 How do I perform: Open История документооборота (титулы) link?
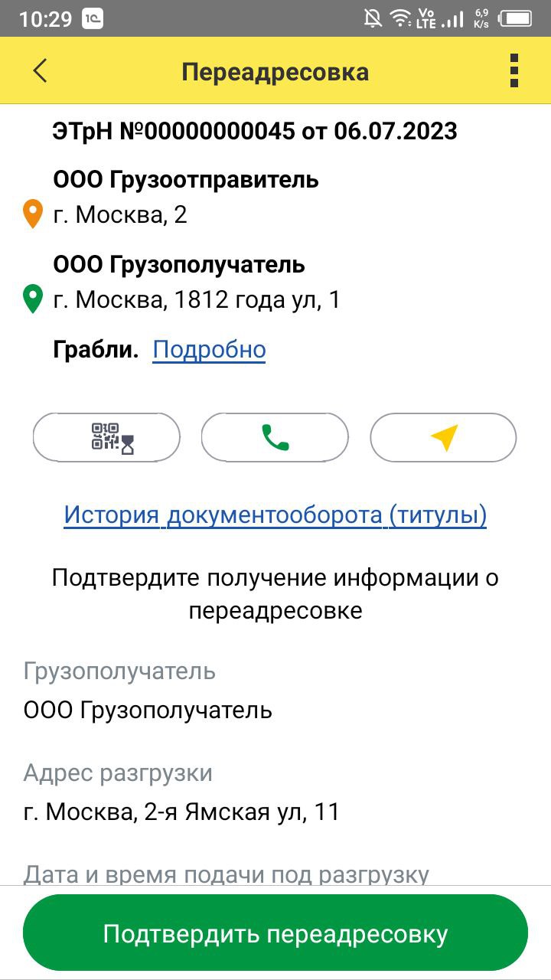point(275,515)
